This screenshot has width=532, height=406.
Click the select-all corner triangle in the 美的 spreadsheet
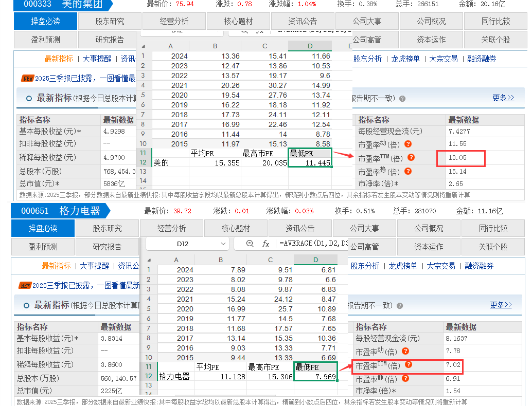(x=144, y=46)
